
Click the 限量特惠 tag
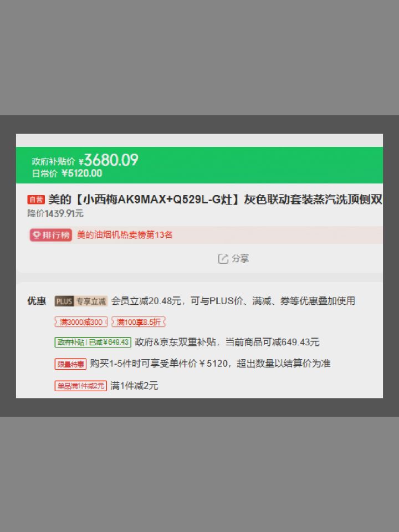point(70,364)
